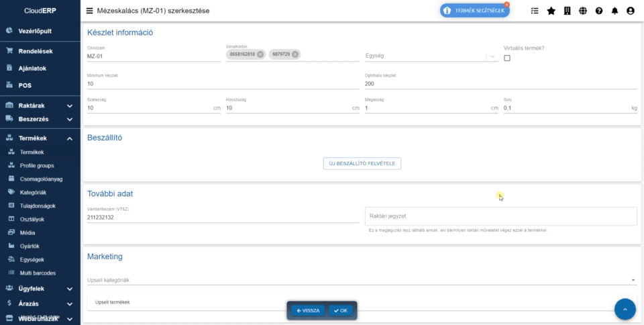Toggle the Virtuális termék checkbox
This screenshot has width=644, height=325.
507,58
